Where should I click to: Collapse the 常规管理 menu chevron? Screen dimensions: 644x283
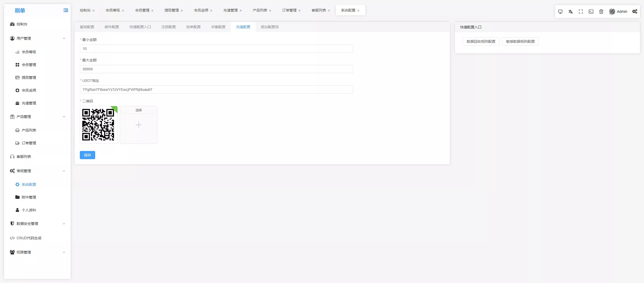coord(64,171)
